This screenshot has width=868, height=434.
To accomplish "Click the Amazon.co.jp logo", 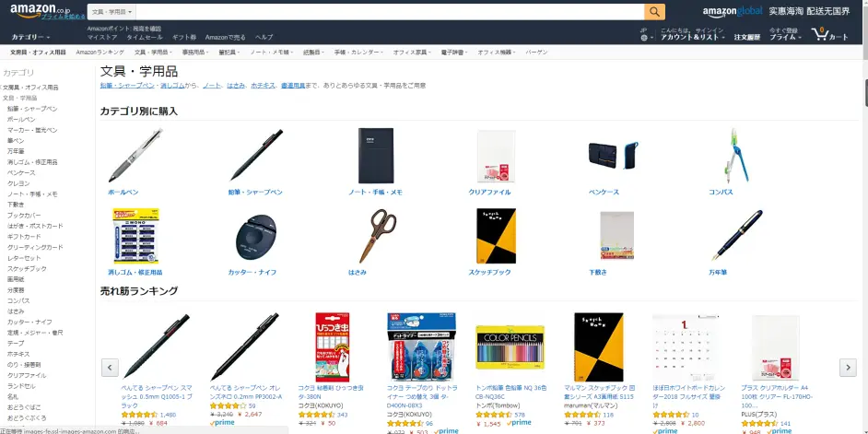I will (41, 10).
